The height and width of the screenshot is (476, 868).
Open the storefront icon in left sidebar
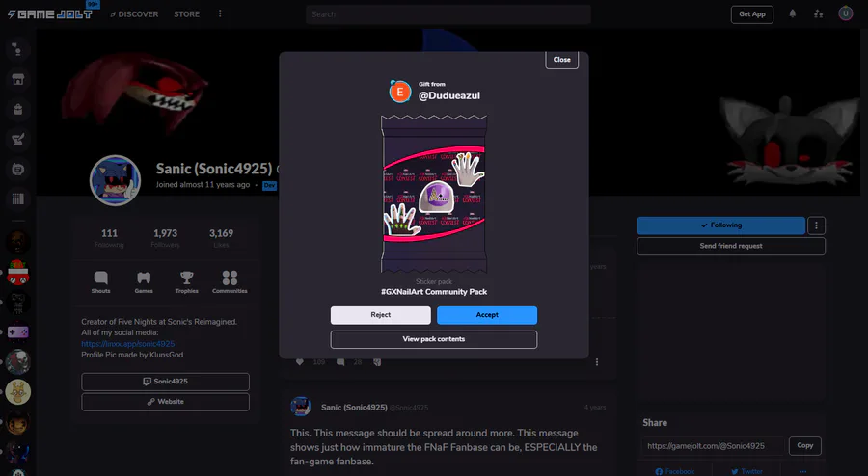17,79
